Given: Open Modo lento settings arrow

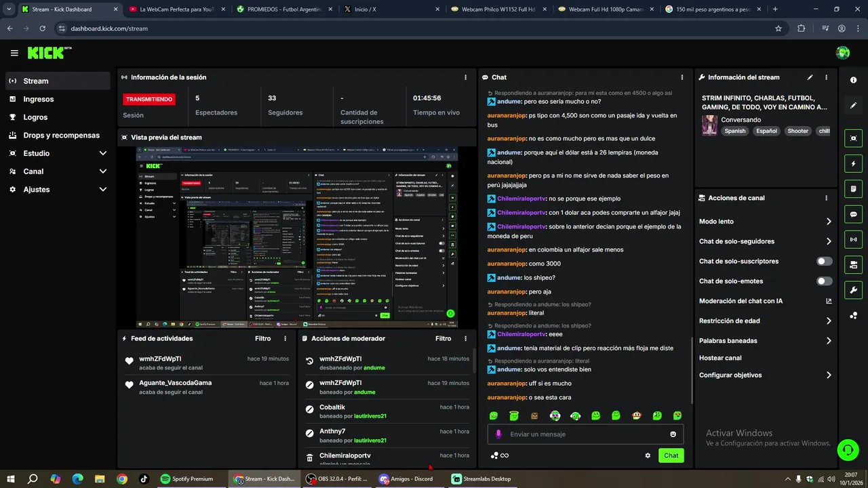Looking at the screenshot, I should point(829,222).
